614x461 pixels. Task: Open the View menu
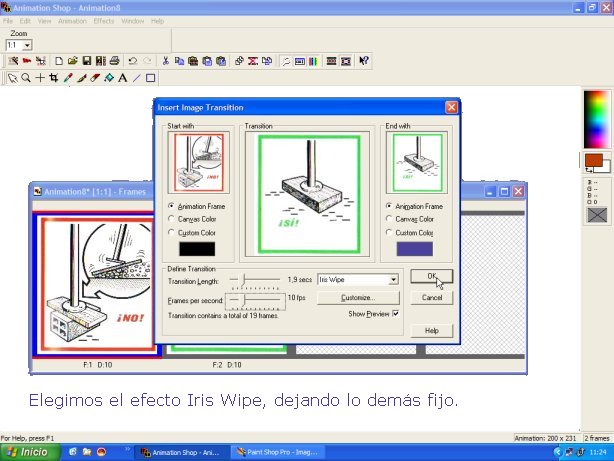tap(44, 21)
